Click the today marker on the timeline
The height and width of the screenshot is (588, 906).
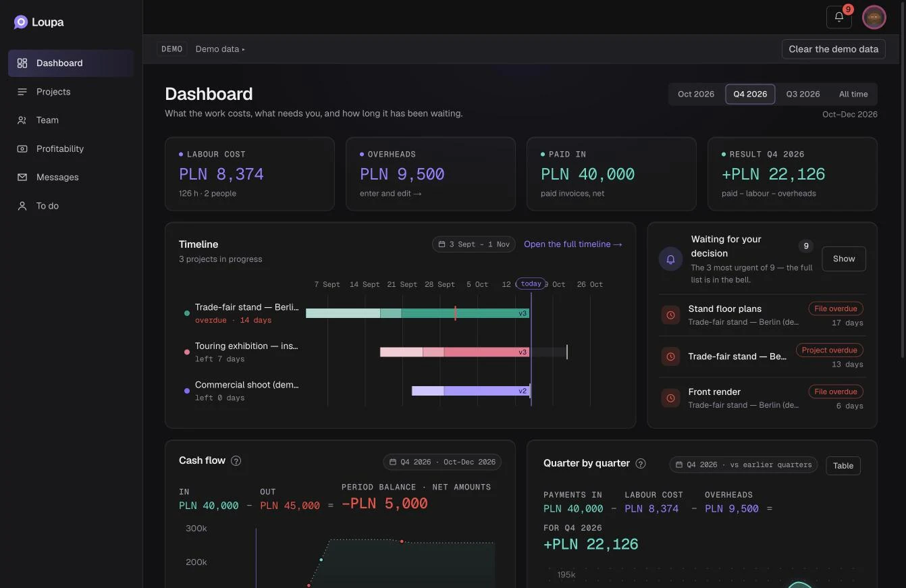pyautogui.click(x=531, y=284)
